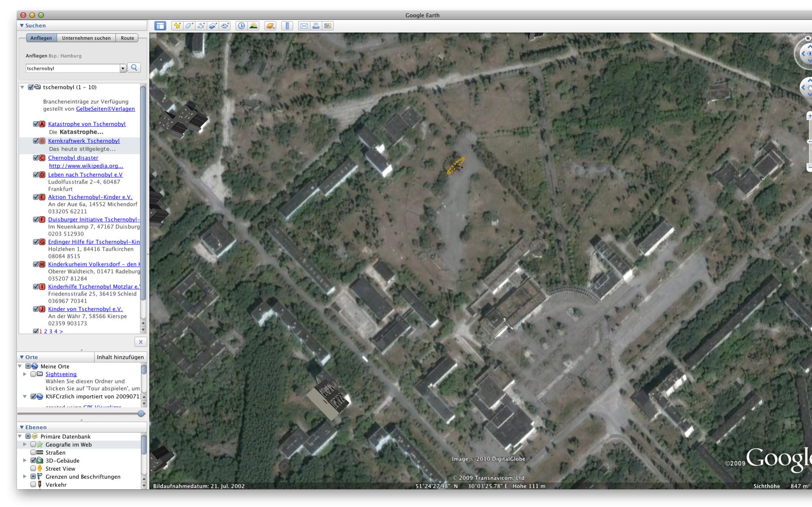
Task: Show historical imagery clock icon
Action: click(x=241, y=26)
